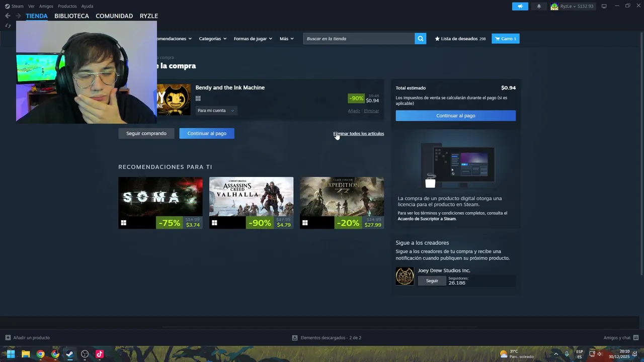Click Eliminar link on Bendy item

(x=371, y=111)
